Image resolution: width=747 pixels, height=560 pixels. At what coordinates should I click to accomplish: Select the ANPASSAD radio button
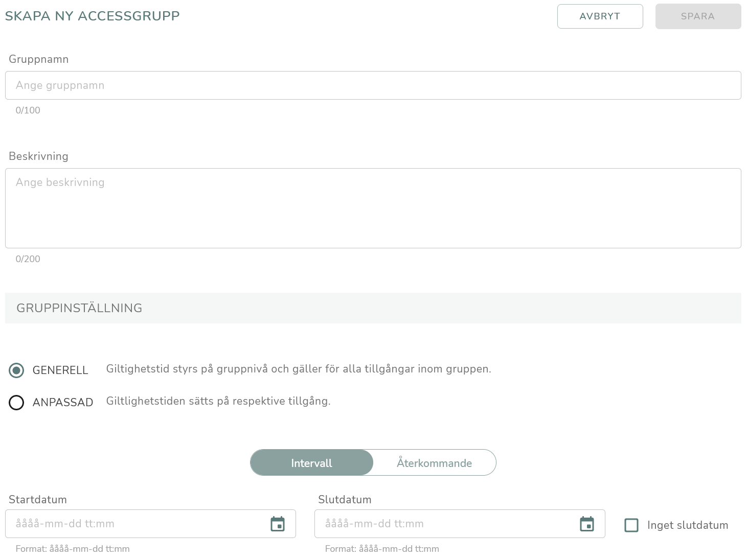tap(16, 403)
